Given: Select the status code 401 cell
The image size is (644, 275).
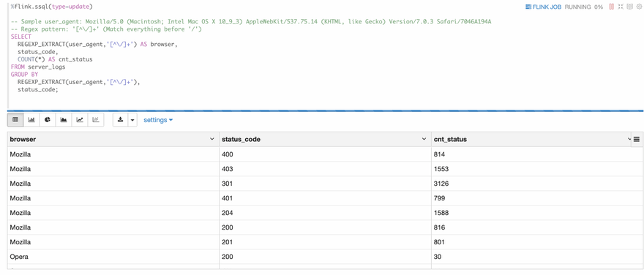Looking at the screenshot, I should 325,198.
